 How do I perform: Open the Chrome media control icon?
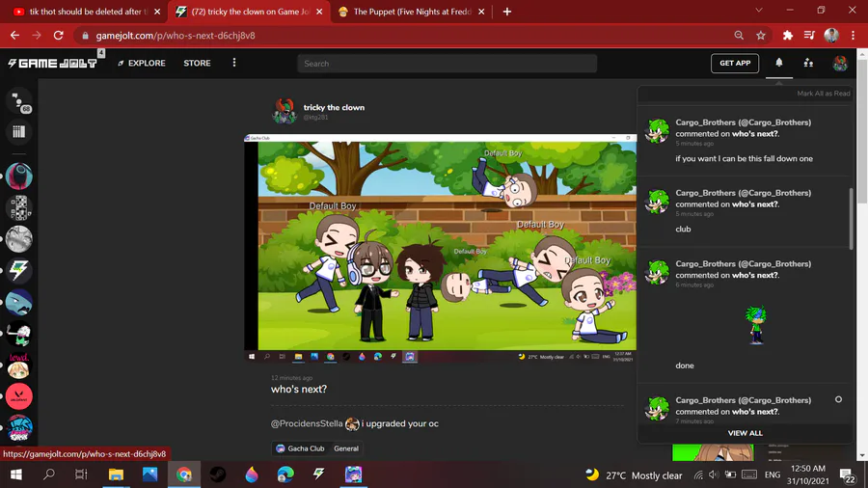(x=809, y=36)
